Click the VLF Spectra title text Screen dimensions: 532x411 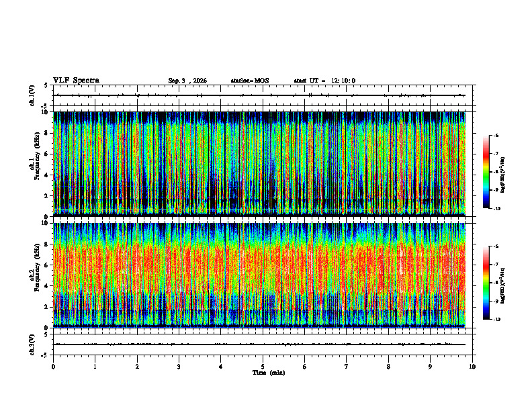[x=76, y=81]
